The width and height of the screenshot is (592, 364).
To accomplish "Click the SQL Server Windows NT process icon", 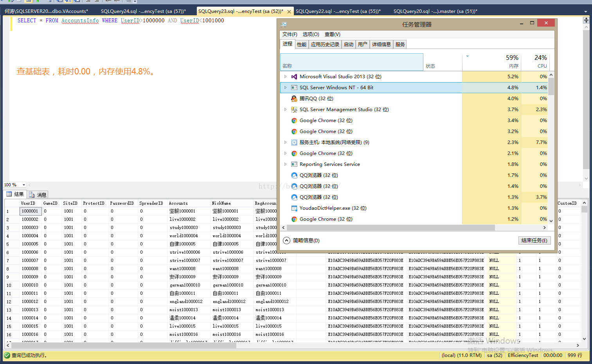I will tap(294, 88).
